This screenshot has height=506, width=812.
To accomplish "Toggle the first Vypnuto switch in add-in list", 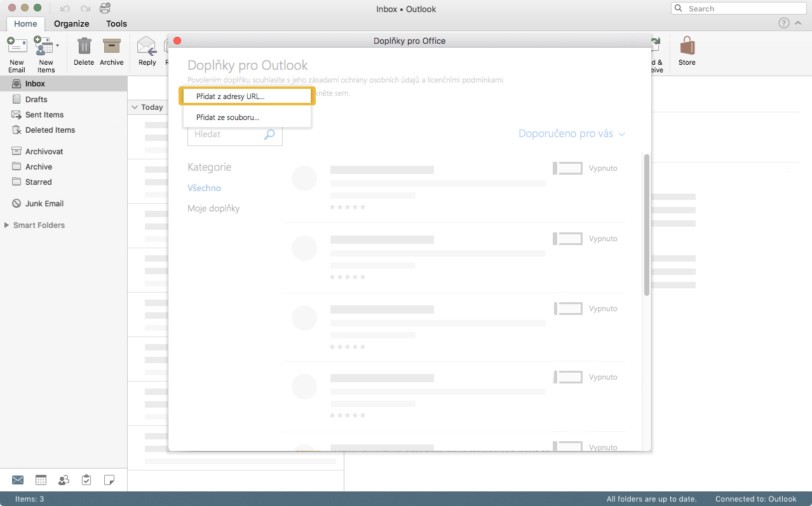I will [568, 168].
